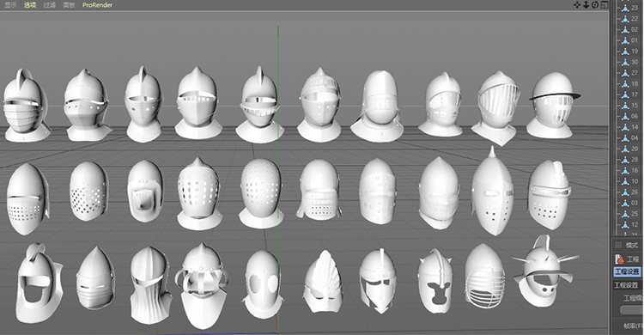Open the 显示 viewport menu

pos(10,5)
